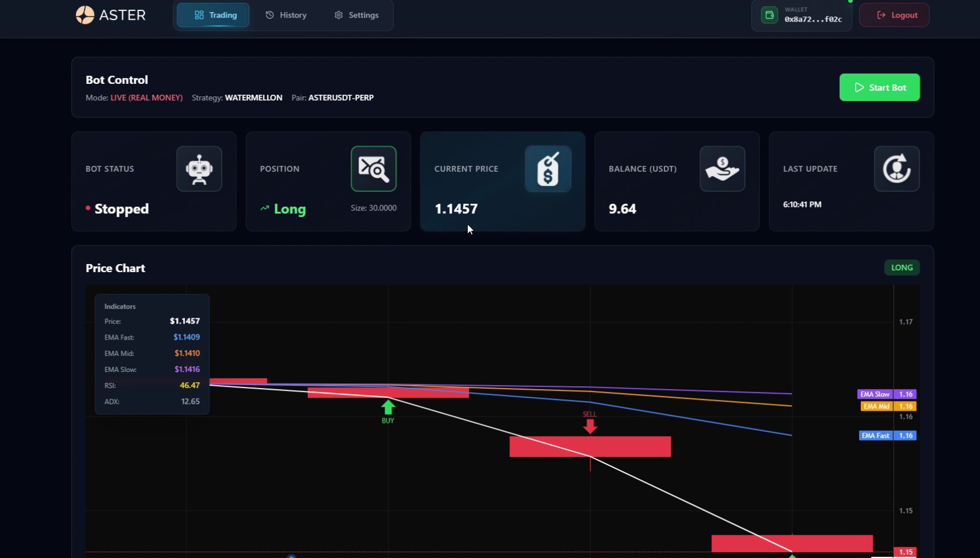Viewport: 980px width, 558px height.
Task: Switch to the Trading tab
Action: click(x=213, y=15)
